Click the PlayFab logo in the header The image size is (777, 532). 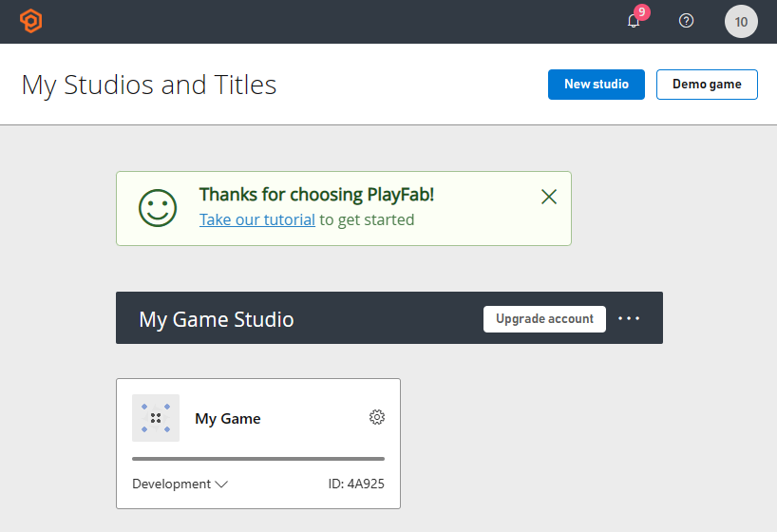point(30,21)
